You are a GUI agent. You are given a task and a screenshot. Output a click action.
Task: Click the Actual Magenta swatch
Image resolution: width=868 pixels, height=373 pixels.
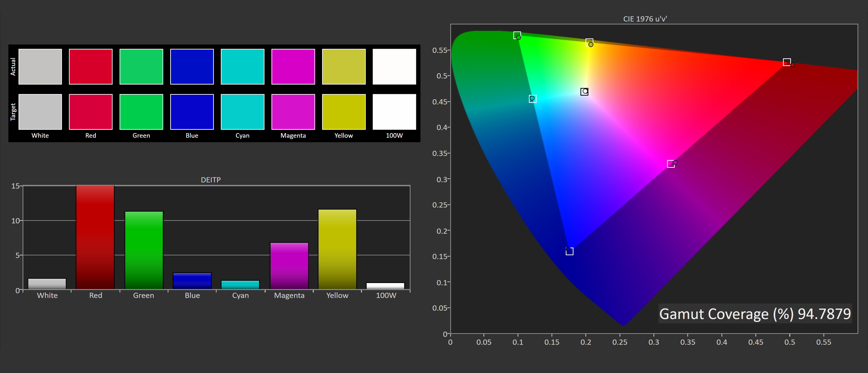point(293,66)
